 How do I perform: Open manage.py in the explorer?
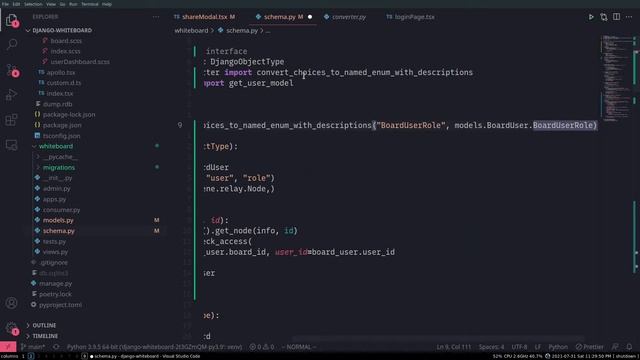[x=56, y=283]
